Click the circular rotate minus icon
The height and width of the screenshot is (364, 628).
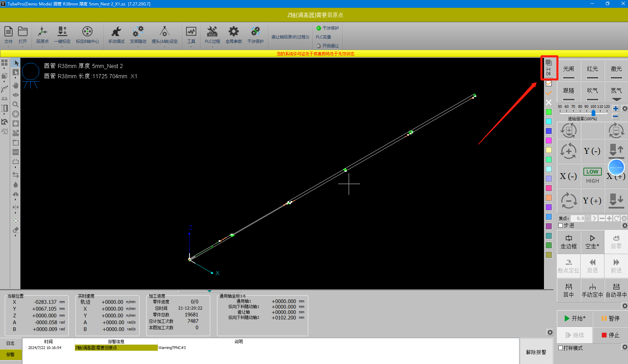pyautogui.click(x=569, y=201)
